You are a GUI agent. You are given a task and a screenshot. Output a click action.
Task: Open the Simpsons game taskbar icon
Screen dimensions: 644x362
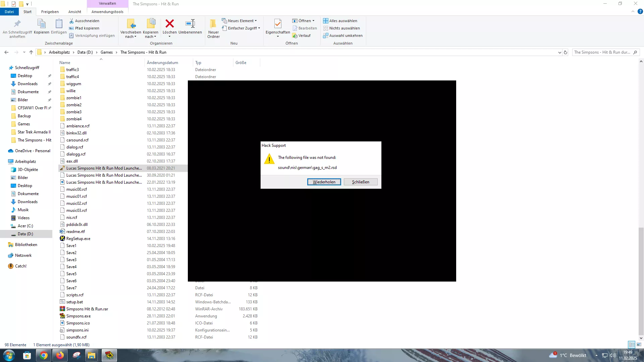(x=109, y=355)
